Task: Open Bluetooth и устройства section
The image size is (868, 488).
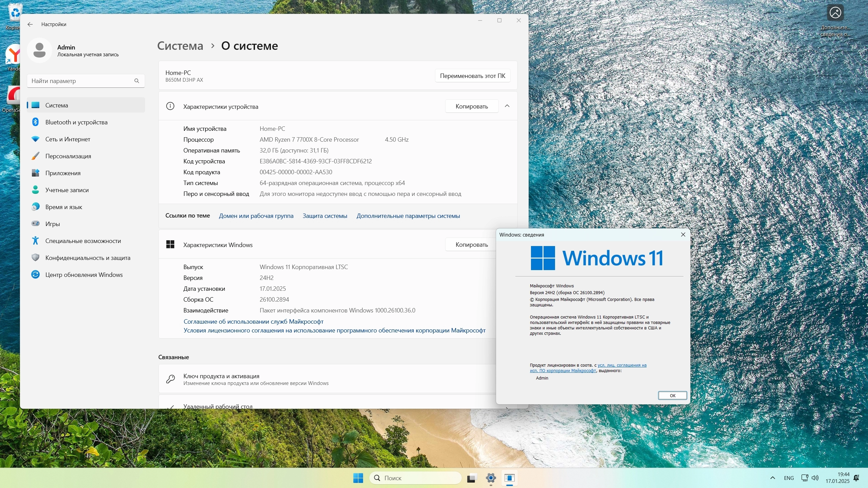Action: [x=76, y=122]
